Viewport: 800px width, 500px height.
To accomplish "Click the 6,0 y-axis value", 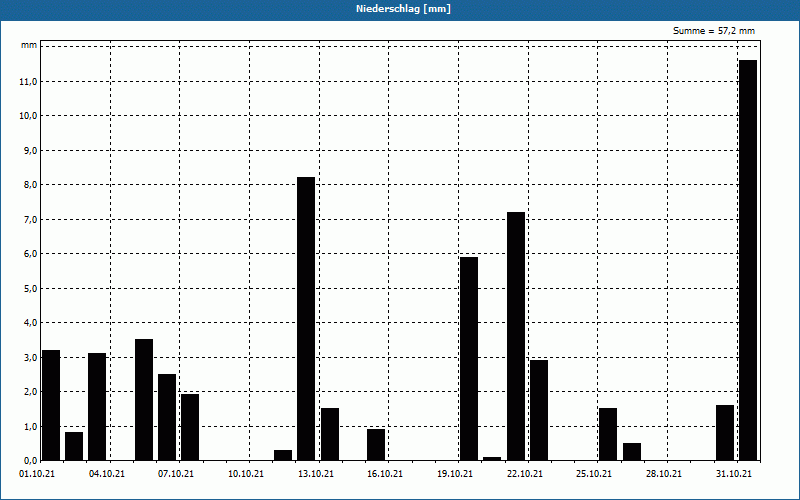I will pos(30,254).
